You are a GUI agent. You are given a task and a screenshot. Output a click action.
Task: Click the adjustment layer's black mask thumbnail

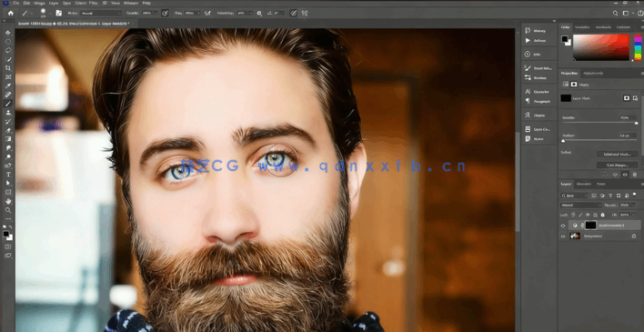pos(590,226)
